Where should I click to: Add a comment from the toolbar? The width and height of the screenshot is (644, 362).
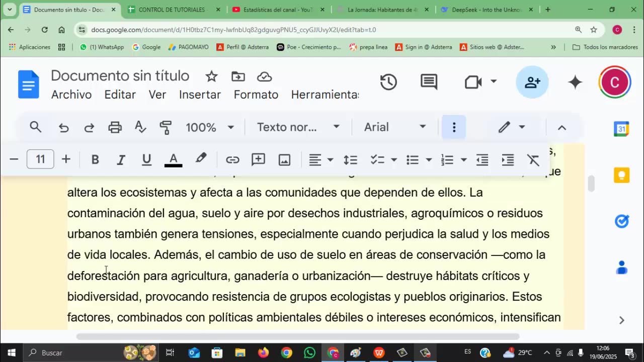click(258, 160)
